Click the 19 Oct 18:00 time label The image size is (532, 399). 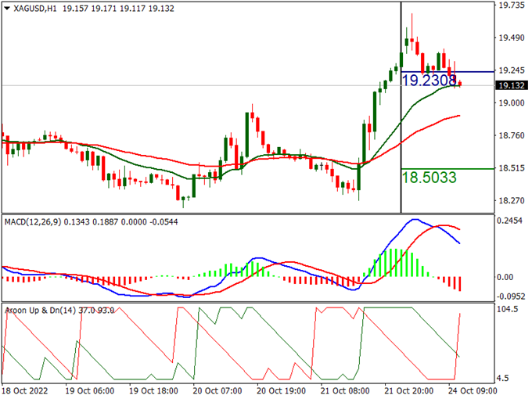(x=153, y=391)
